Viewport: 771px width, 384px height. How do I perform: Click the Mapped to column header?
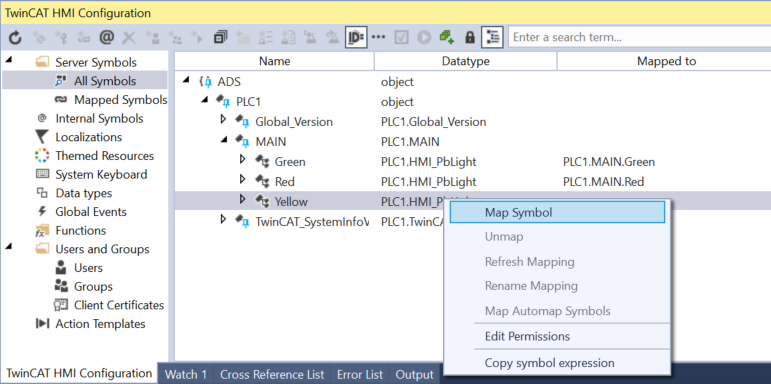pyautogui.click(x=666, y=61)
